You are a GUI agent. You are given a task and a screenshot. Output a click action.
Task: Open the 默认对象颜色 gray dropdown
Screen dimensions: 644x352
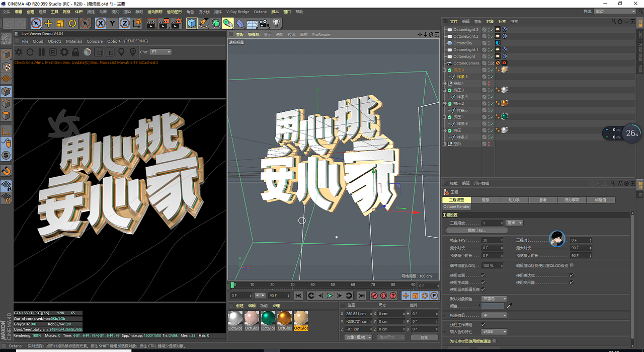point(494,299)
